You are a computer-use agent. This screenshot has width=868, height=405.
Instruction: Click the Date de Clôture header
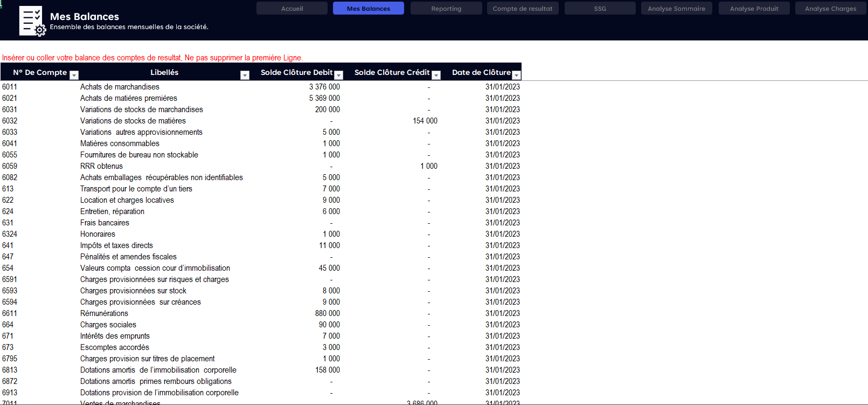481,72
